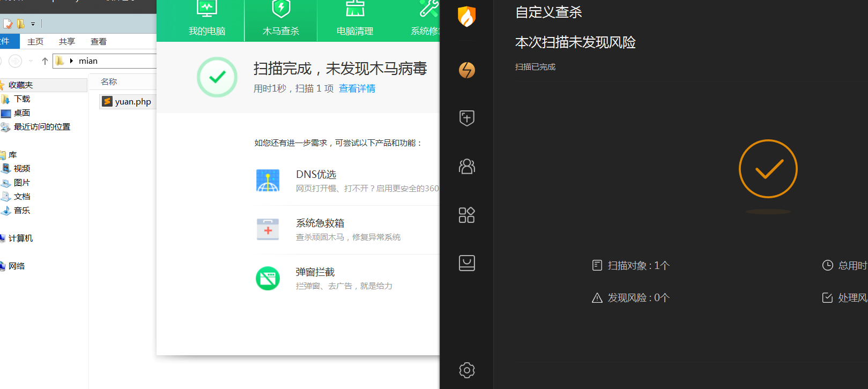Viewport: 868px width, 389px height.
Task: Open 主页 ribbon tab in Explorer
Action: [35, 42]
